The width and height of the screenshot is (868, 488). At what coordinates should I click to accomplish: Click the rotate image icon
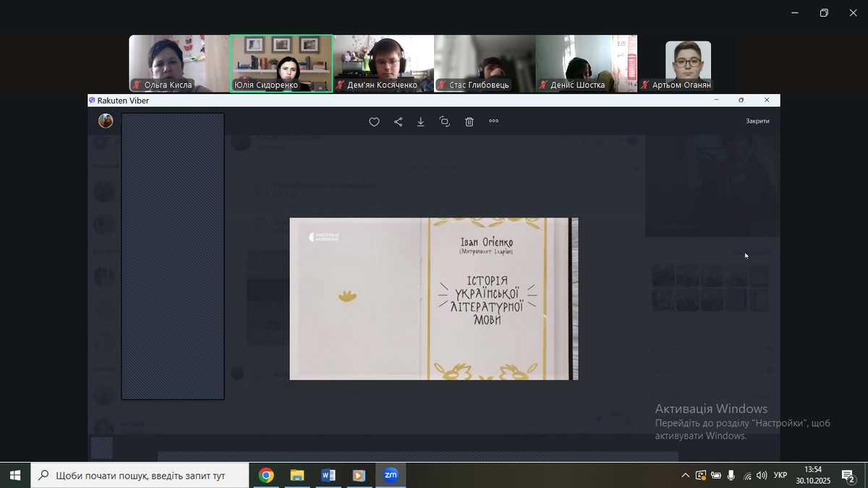pyautogui.click(x=445, y=122)
